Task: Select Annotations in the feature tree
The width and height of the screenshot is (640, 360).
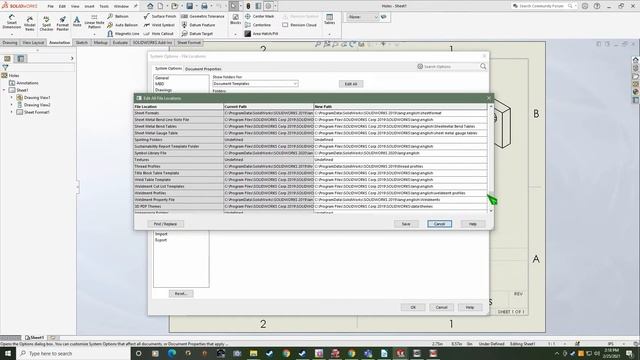Action: pos(27,83)
